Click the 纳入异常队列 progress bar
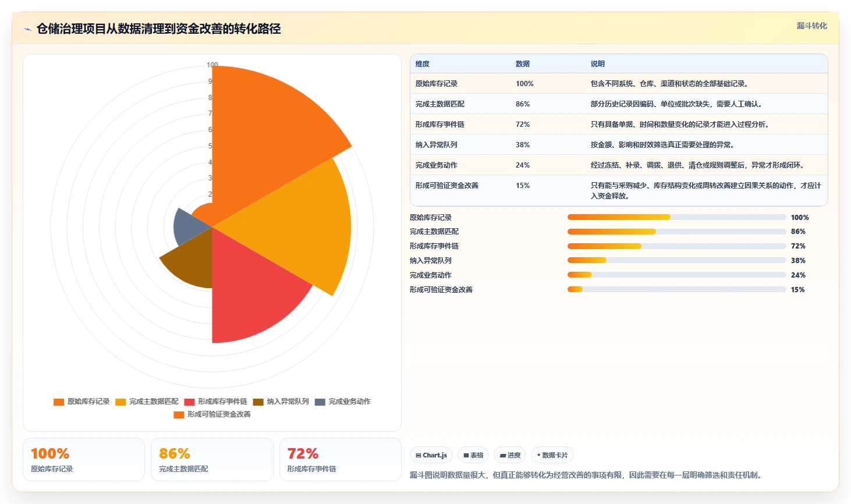Image resolution: width=851 pixels, height=504 pixels. click(x=677, y=260)
